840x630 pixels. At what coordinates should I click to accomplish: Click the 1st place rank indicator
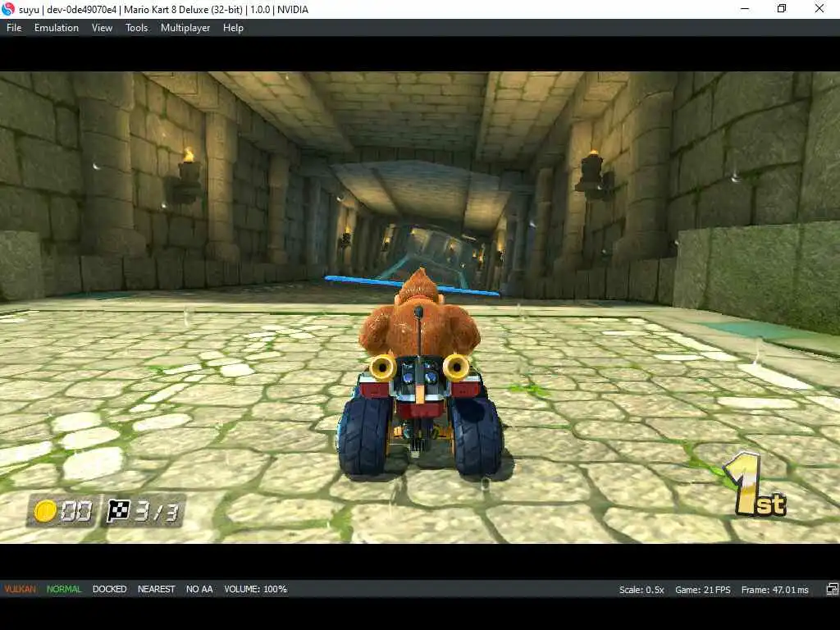(x=755, y=485)
